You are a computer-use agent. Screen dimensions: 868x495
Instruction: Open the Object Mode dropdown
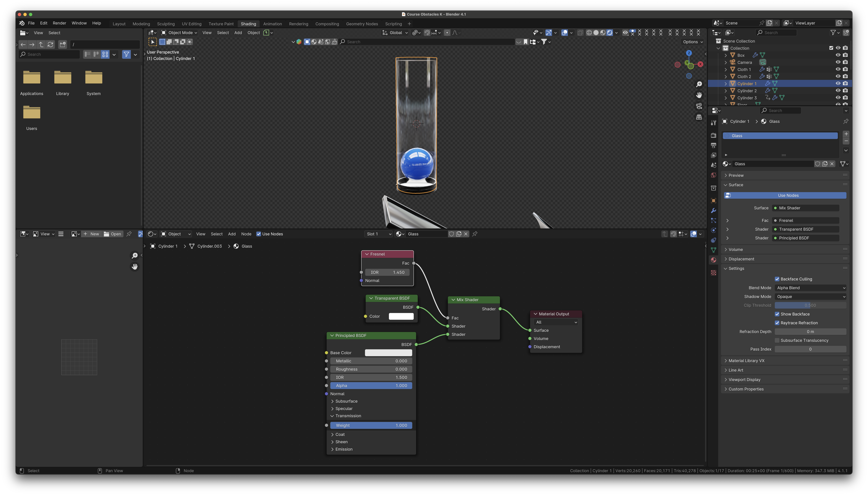[179, 33]
